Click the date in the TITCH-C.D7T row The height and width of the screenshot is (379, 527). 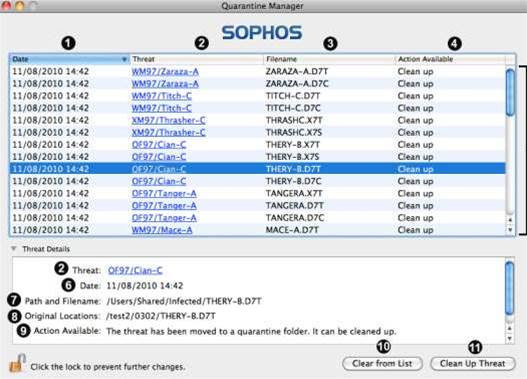click(x=50, y=96)
